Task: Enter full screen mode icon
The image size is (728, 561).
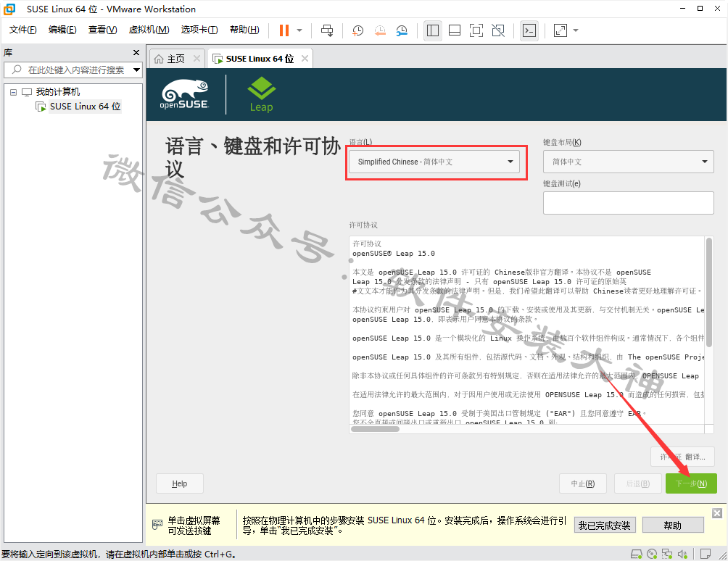Action: pyautogui.click(x=476, y=30)
